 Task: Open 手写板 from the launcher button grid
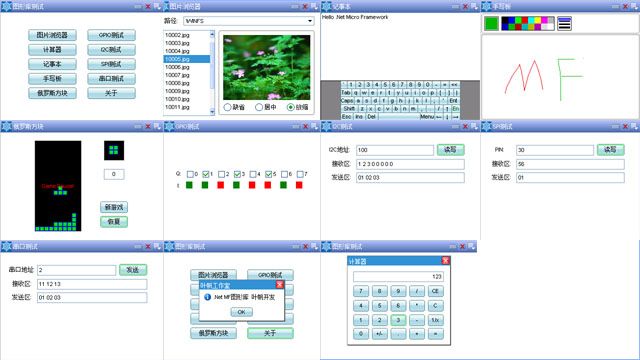click(52, 78)
